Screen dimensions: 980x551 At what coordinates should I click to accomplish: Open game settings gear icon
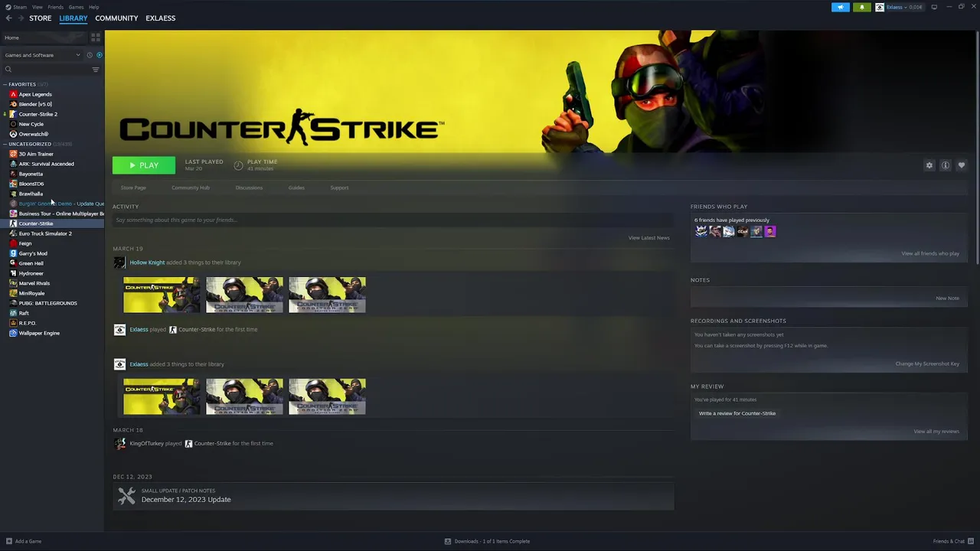click(929, 165)
